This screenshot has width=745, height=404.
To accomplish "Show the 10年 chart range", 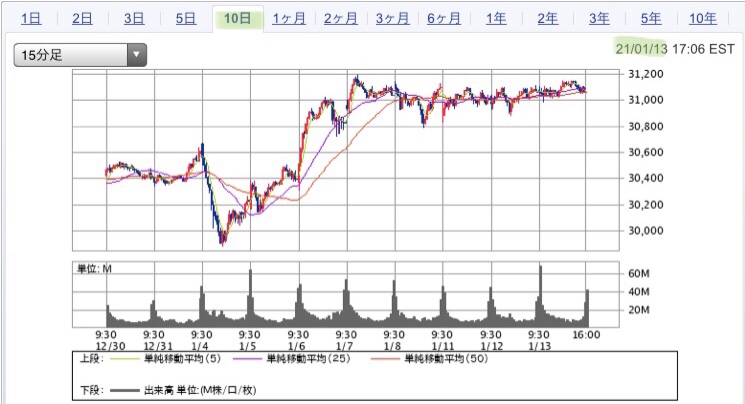I will point(703,19).
